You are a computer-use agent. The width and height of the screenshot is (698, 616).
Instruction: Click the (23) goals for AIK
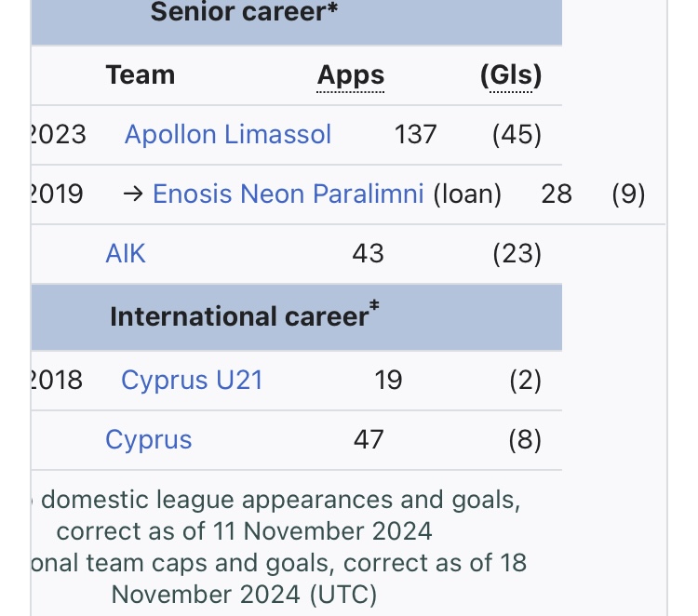(517, 253)
